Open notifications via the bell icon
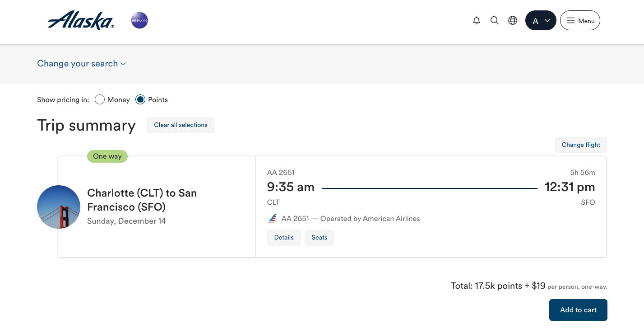Viewport: 644px width, 329px height. (x=476, y=20)
